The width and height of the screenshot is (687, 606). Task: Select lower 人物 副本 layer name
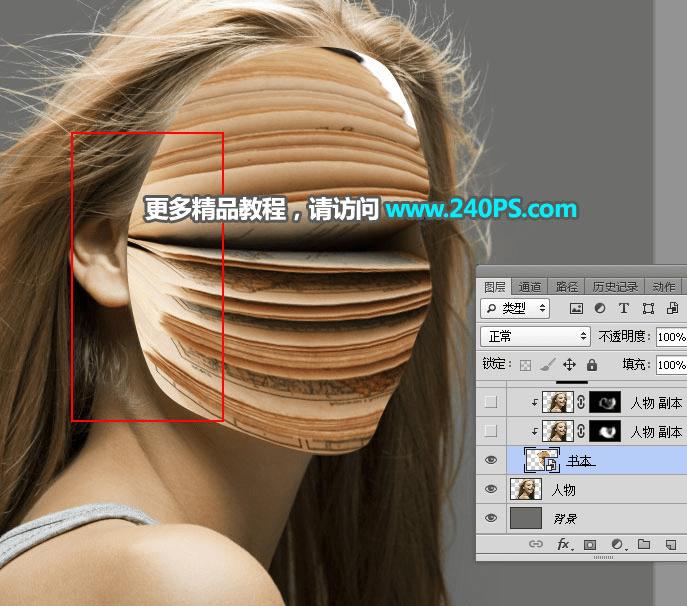click(656, 432)
